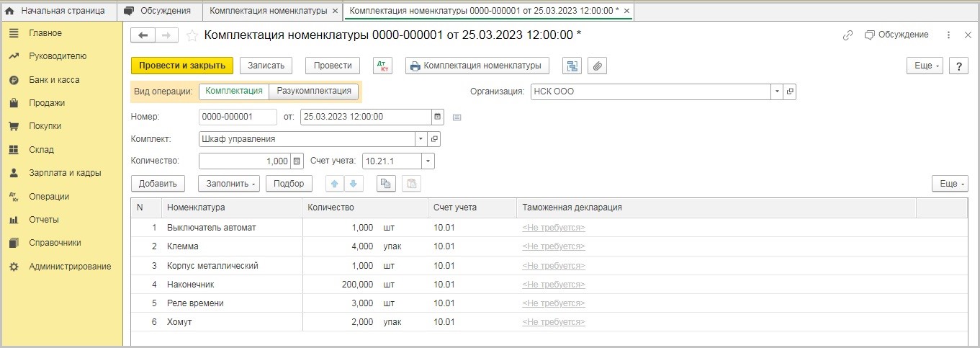The image size is (980, 348).
Task: Click the Комплект field Шкаф управления
Action: [x=307, y=139]
